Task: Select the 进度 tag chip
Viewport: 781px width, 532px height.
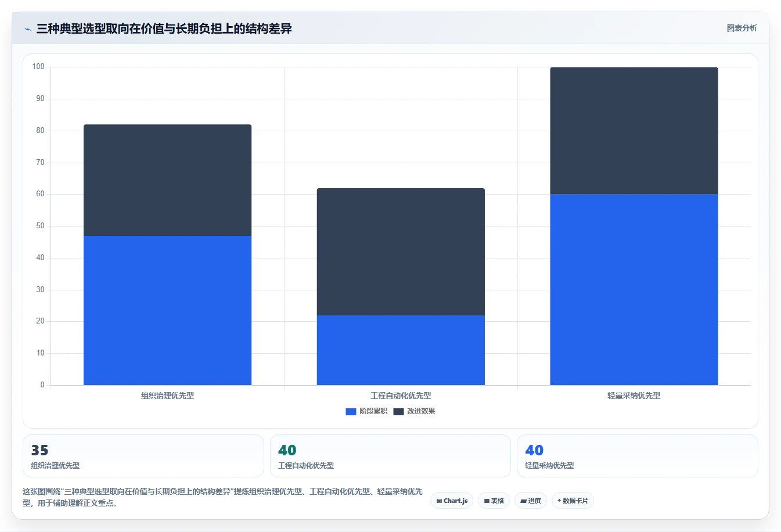Action: [x=531, y=501]
